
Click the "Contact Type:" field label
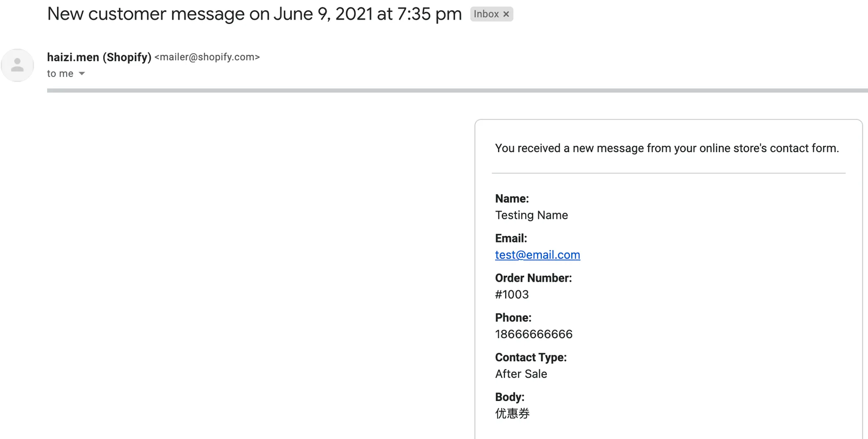point(531,358)
